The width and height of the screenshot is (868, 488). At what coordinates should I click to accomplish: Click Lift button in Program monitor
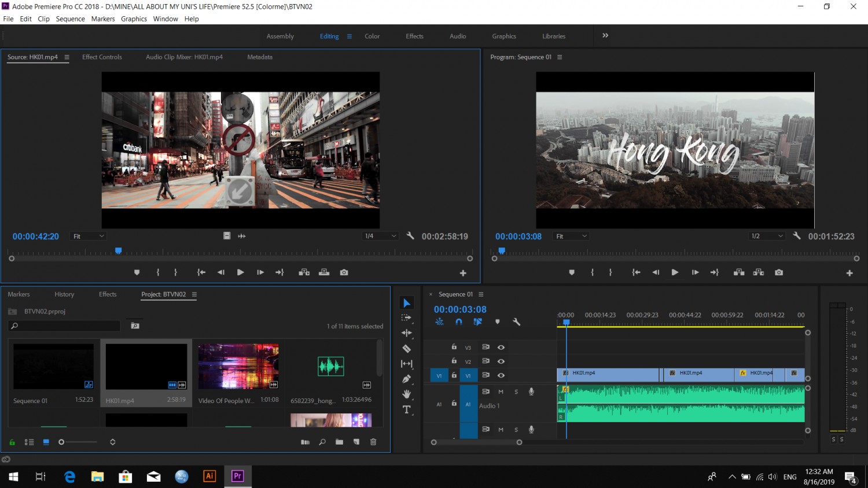click(739, 272)
